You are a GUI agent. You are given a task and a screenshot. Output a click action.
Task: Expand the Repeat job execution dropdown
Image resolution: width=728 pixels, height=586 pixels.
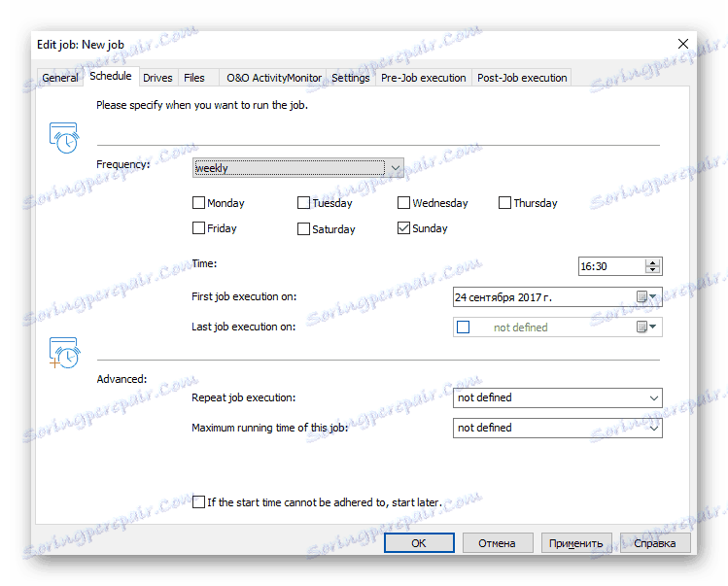(557, 397)
